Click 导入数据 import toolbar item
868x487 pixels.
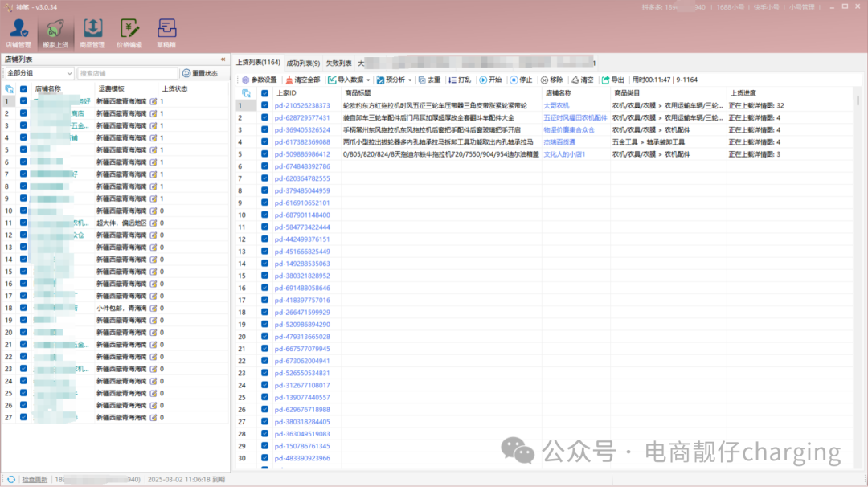coord(346,80)
